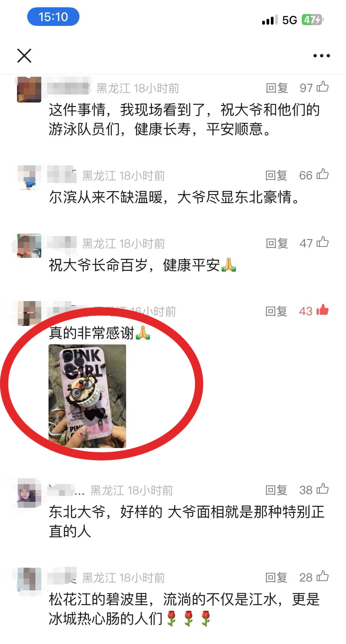Reply to the 祝大爷长命百岁 comment
The image size is (346, 644).
[x=277, y=244]
